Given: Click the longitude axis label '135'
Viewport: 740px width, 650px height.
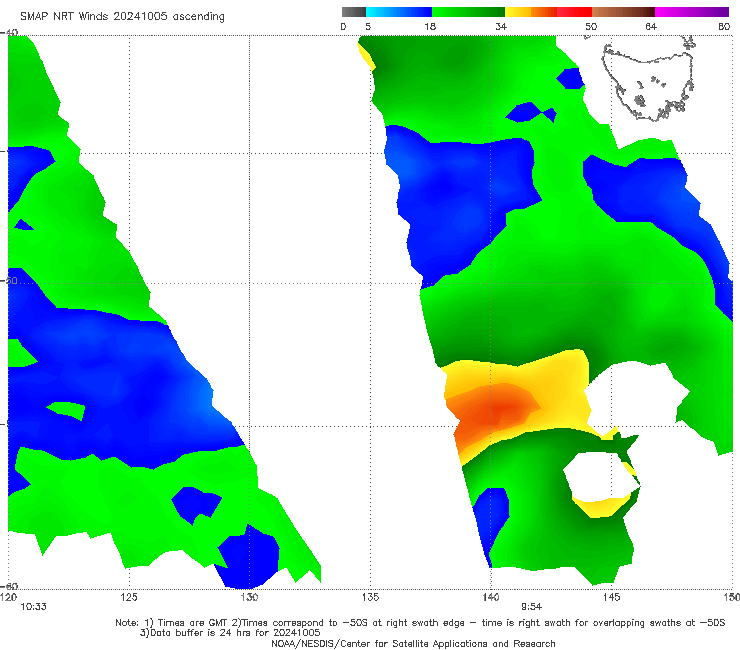Looking at the screenshot, I should tap(370, 597).
